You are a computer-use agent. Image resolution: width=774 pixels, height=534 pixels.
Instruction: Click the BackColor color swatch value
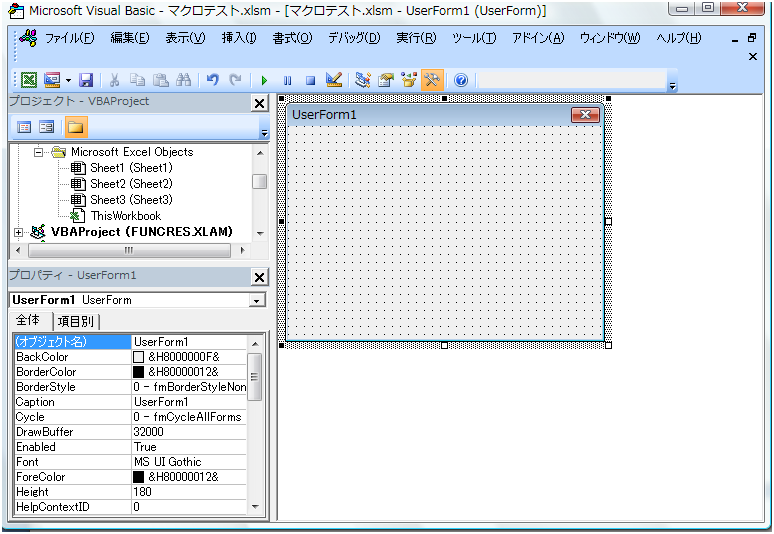tap(140, 357)
